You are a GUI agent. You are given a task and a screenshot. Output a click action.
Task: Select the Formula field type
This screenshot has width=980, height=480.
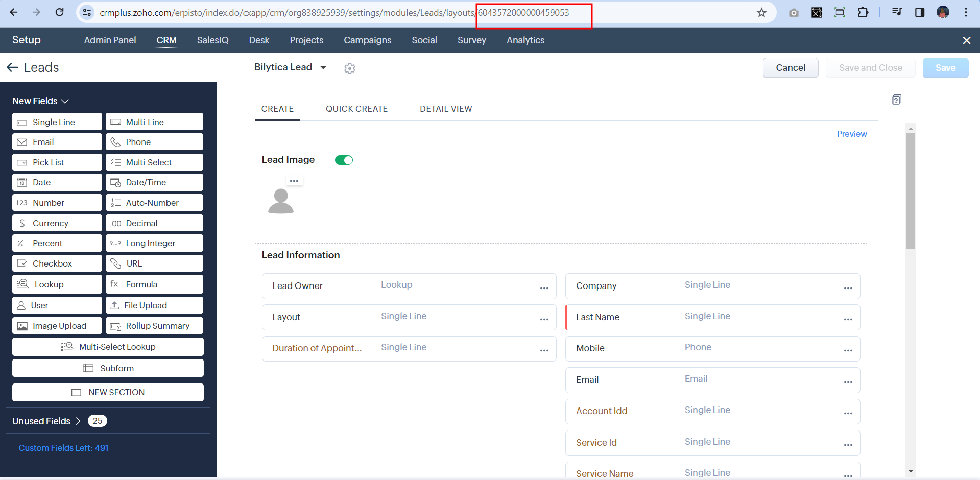(x=154, y=284)
